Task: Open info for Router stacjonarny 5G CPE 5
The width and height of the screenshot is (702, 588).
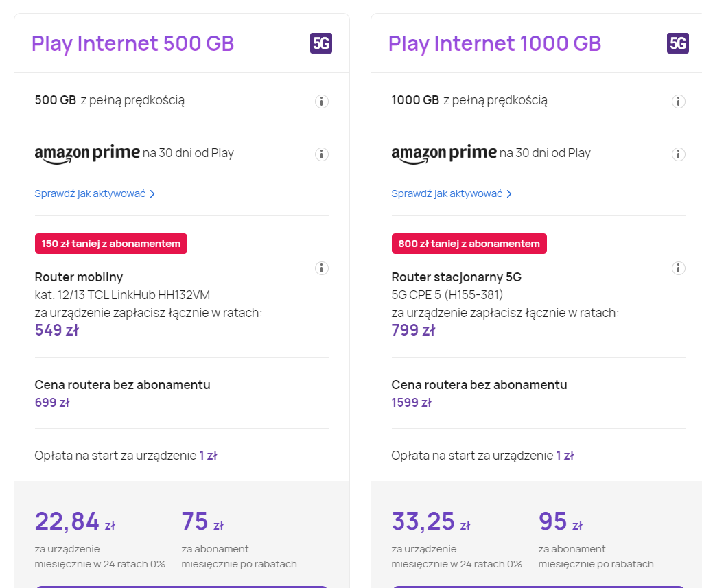Action: (x=679, y=268)
